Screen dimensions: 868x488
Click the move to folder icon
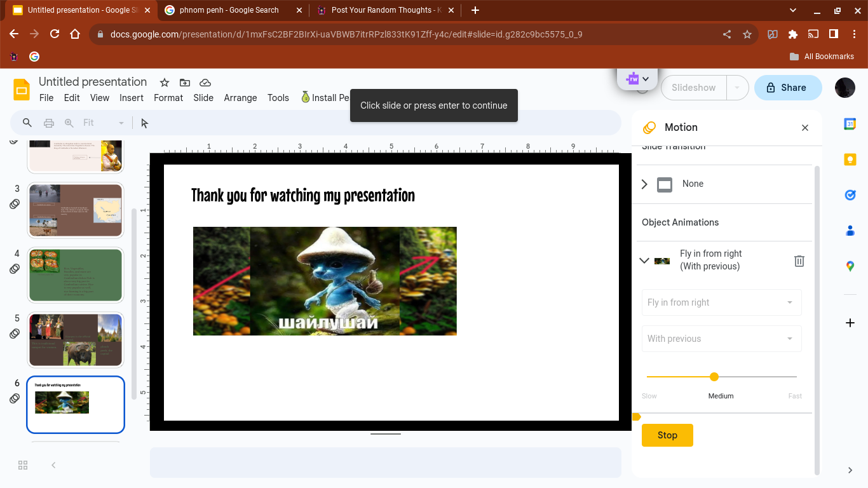185,83
